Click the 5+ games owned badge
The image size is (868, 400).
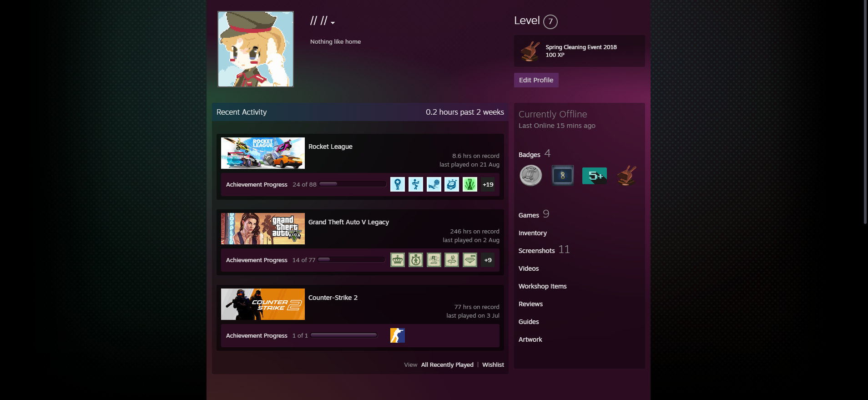(595, 176)
